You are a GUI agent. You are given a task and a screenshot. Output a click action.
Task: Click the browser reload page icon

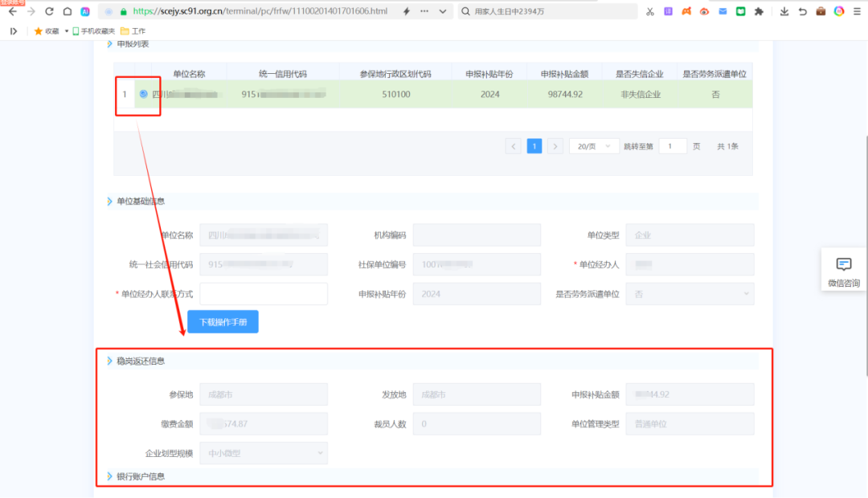(x=49, y=11)
